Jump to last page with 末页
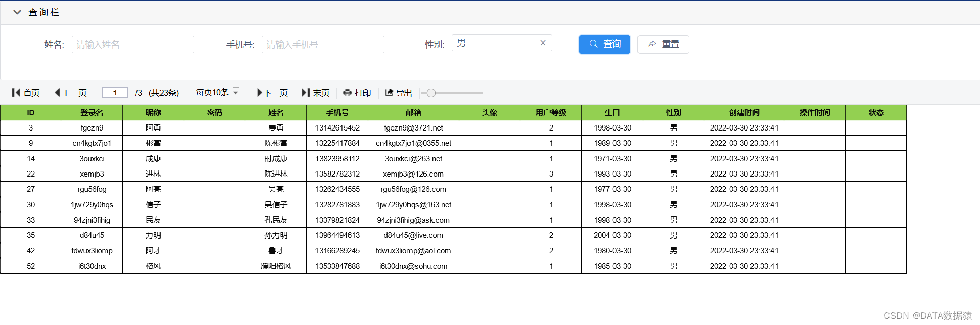 tap(315, 93)
